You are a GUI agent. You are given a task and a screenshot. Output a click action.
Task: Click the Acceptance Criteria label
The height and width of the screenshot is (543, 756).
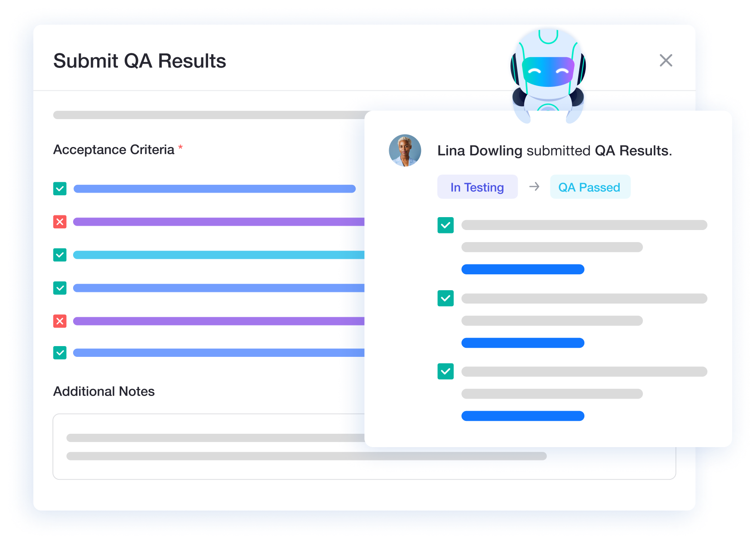[x=114, y=150]
